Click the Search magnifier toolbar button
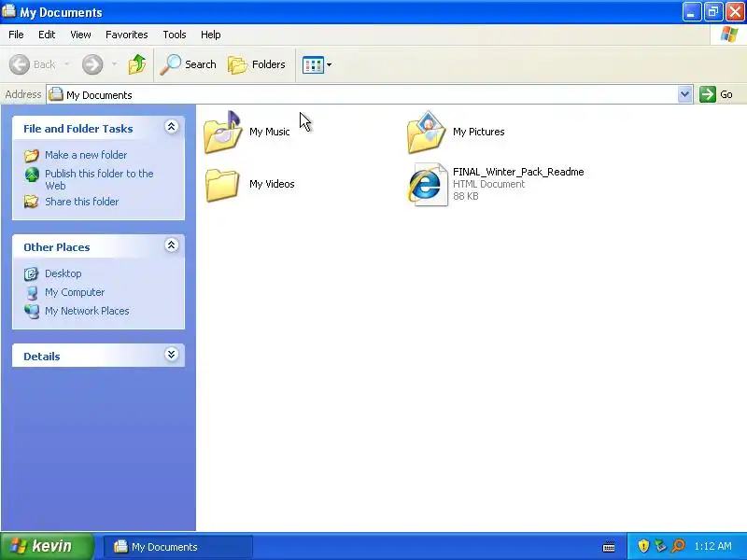Viewport: 747px width, 560px height. (188, 64)
